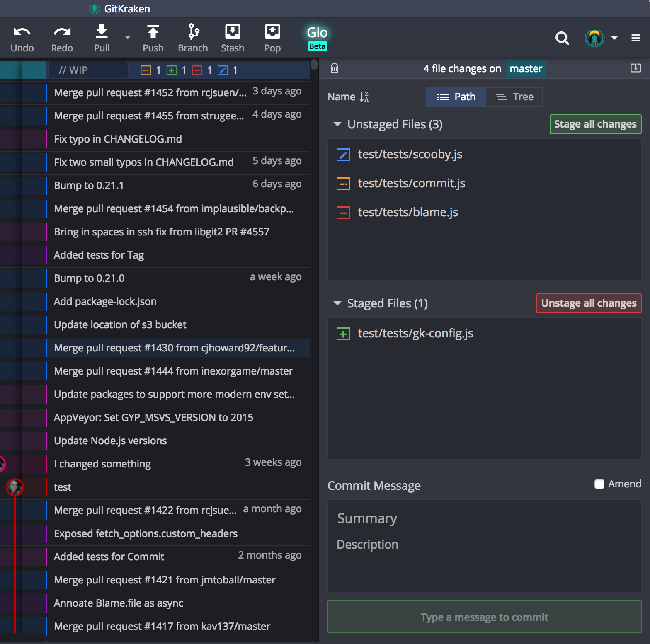Stash changes using the Stash icon
The height and width of the screenshot is (644, 650).
pyautogui.click(x=232, y=32)
